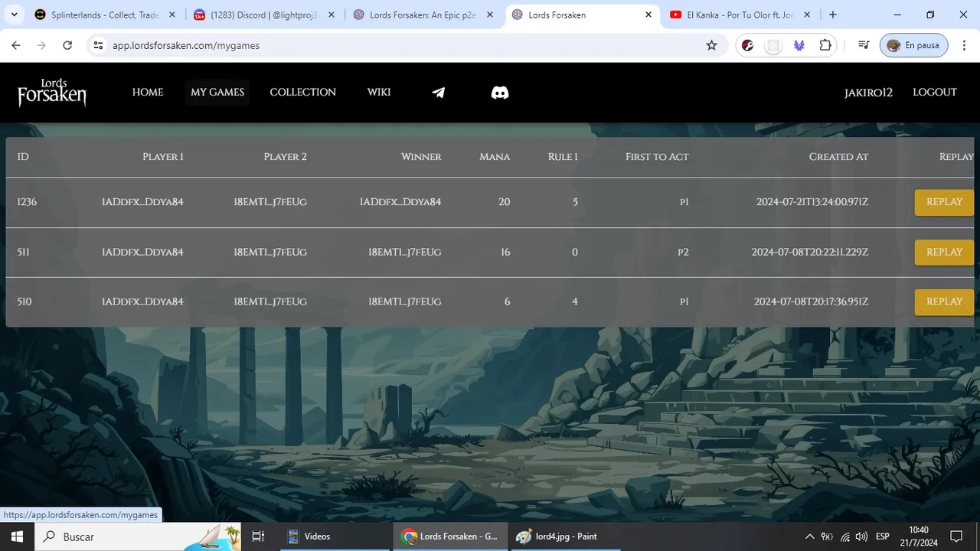This screenshot has height=551, width=980.
Task: Close the Discord tab
Action: [330, 15]
